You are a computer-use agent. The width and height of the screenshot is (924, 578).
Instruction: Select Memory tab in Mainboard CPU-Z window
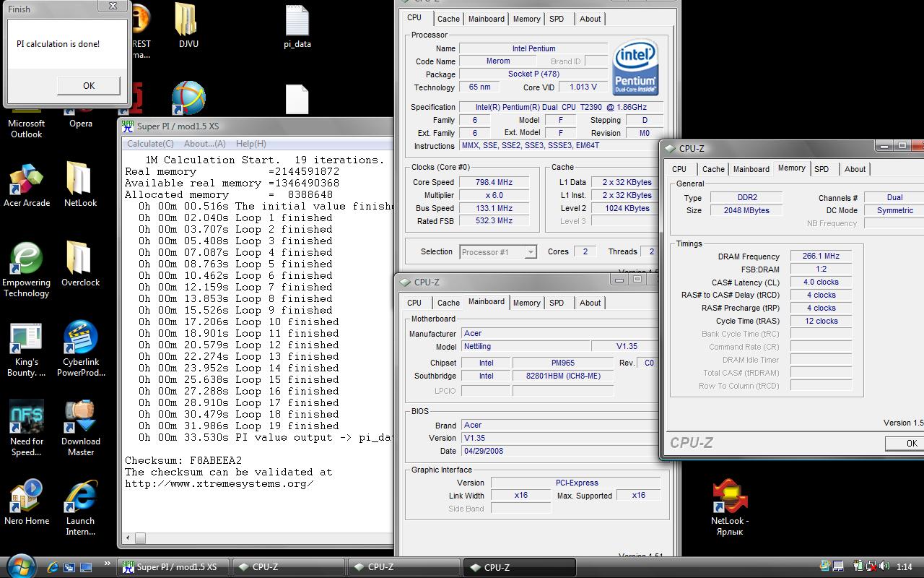(526, 303)
